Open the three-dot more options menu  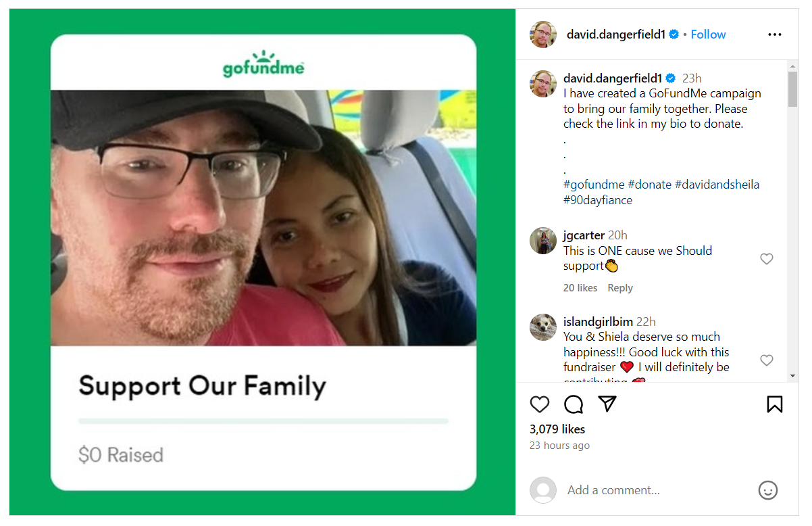[x=774, y=34]
